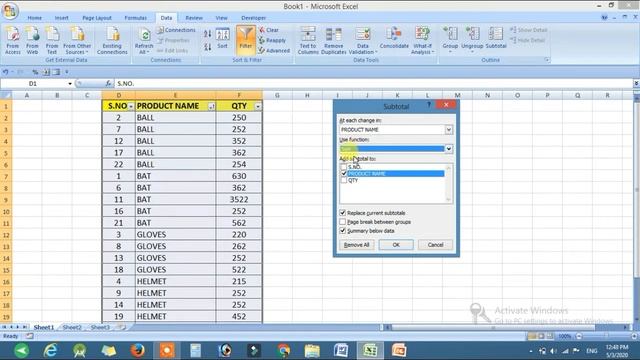Sort A to Z ascending
This screenshot has width=640, height=360.
point(208,34)
